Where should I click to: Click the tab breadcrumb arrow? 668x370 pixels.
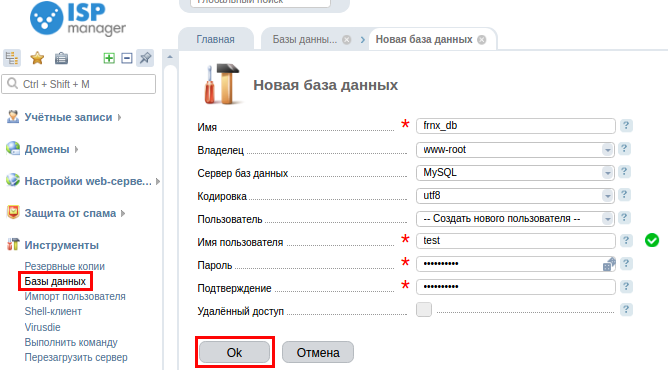tap(363, 40)
